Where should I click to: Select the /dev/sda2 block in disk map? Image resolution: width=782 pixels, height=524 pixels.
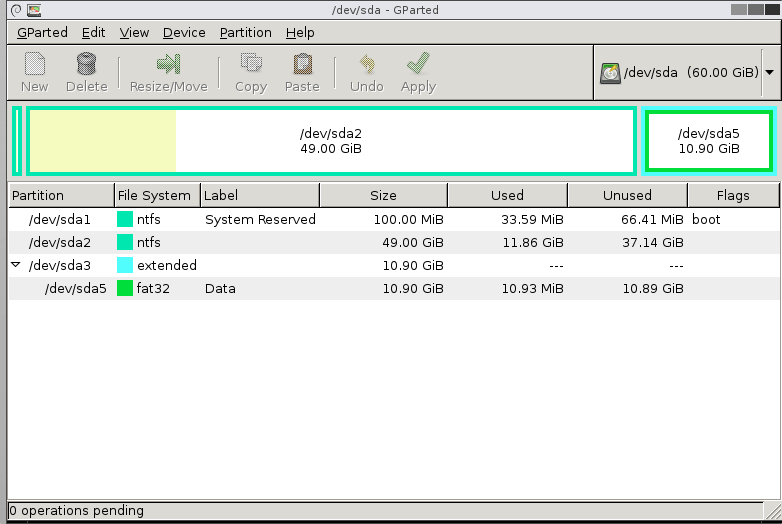331,141
